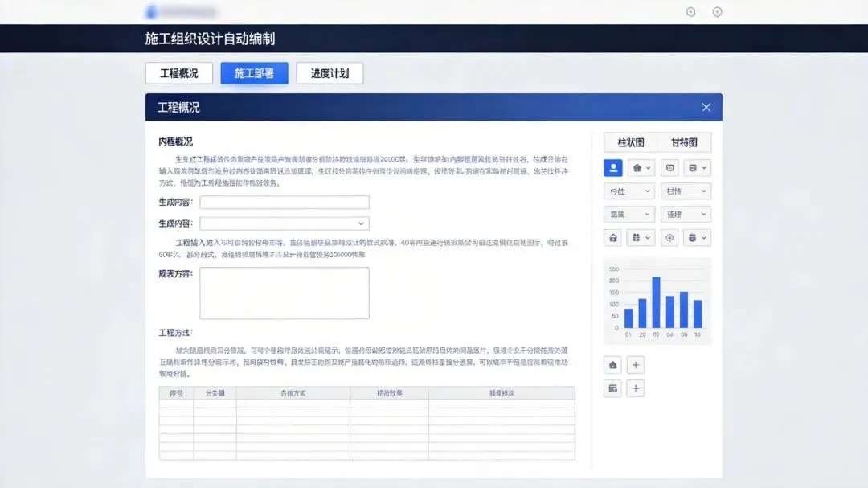The image size is (868, 488).
Task: Click the blue user profile icon
Action: 612,168
